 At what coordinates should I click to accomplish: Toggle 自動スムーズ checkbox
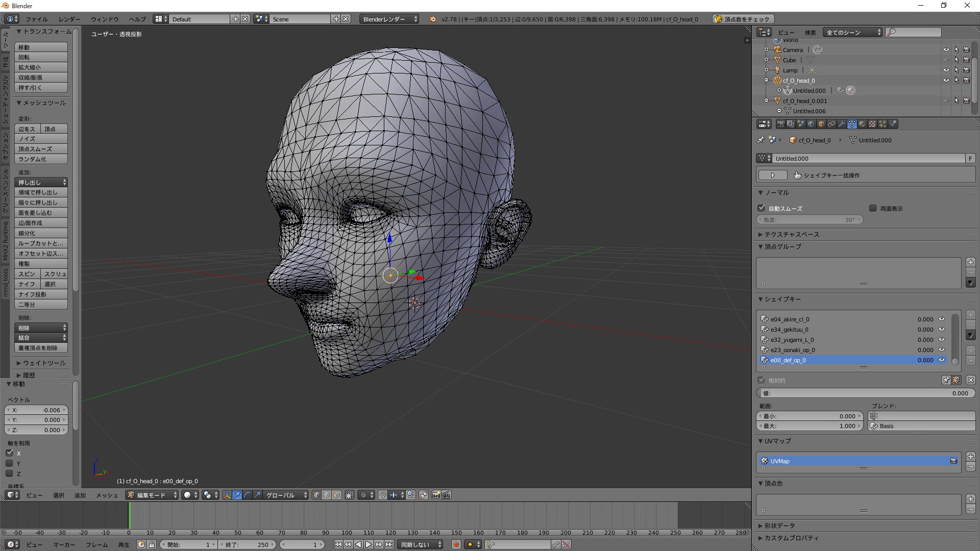[762, 208]
